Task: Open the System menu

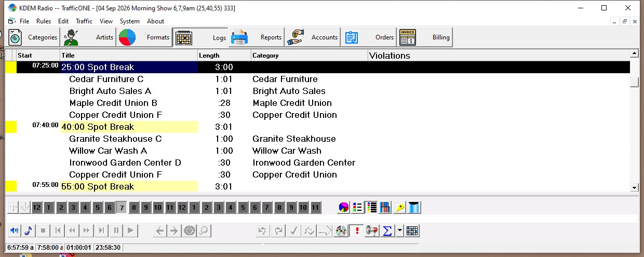Action: 130,21
